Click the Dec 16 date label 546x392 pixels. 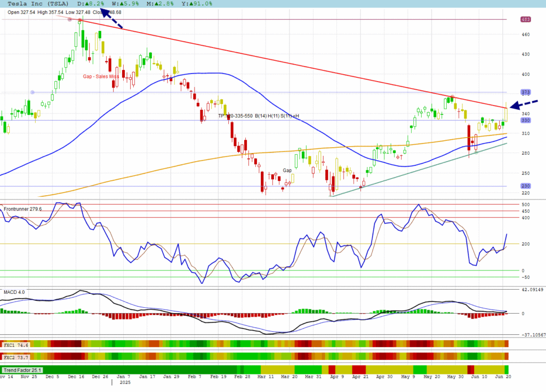click(76, 377)
